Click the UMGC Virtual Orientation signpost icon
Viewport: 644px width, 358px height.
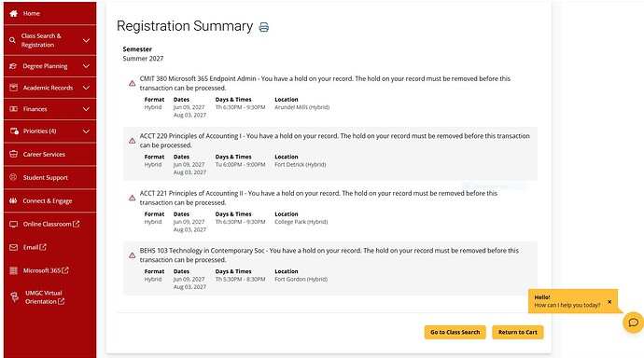click(x=14, y=296)
